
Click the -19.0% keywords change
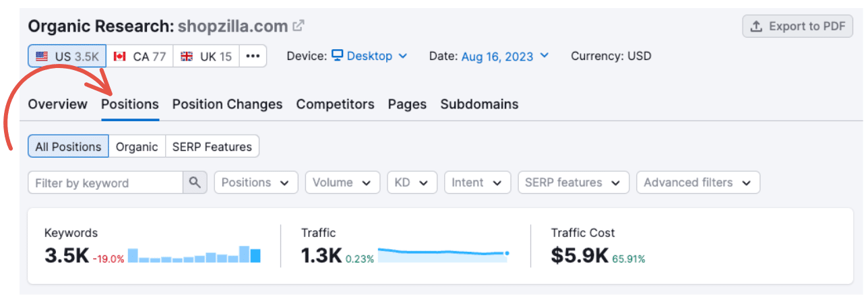point(108,259)
